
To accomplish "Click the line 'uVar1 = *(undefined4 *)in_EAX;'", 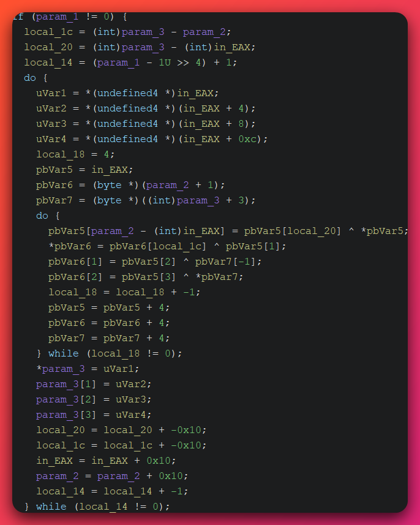I will tap(127, 93).
